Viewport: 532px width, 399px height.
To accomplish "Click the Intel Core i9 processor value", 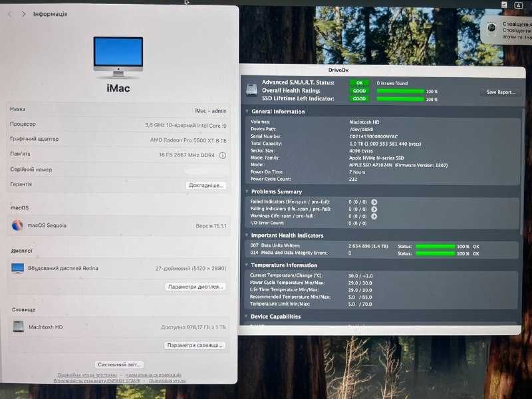I will pyautogui.click(x=186, y=126).
